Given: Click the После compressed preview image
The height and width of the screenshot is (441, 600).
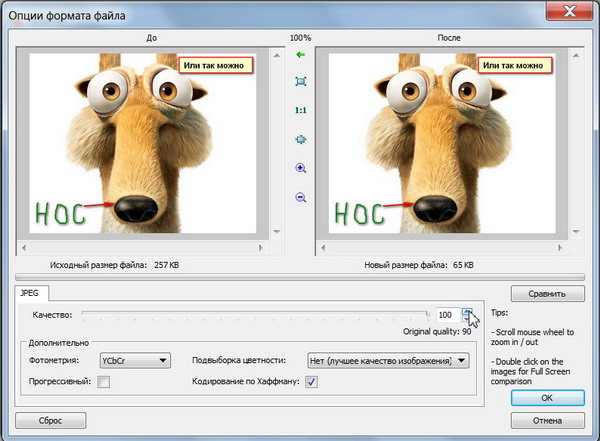Looking at the screenshot, I should pos(442,143).
